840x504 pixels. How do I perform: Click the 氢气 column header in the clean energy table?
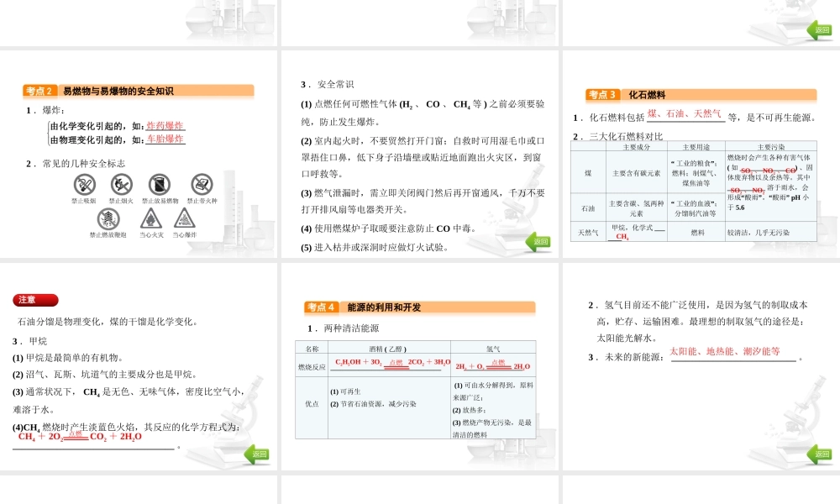point(493,349)
